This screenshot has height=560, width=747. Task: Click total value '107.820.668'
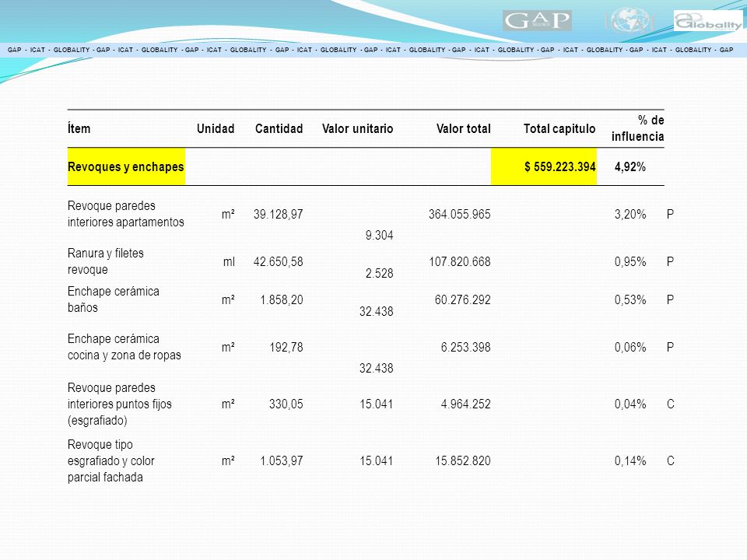click(x=459, y=262)
